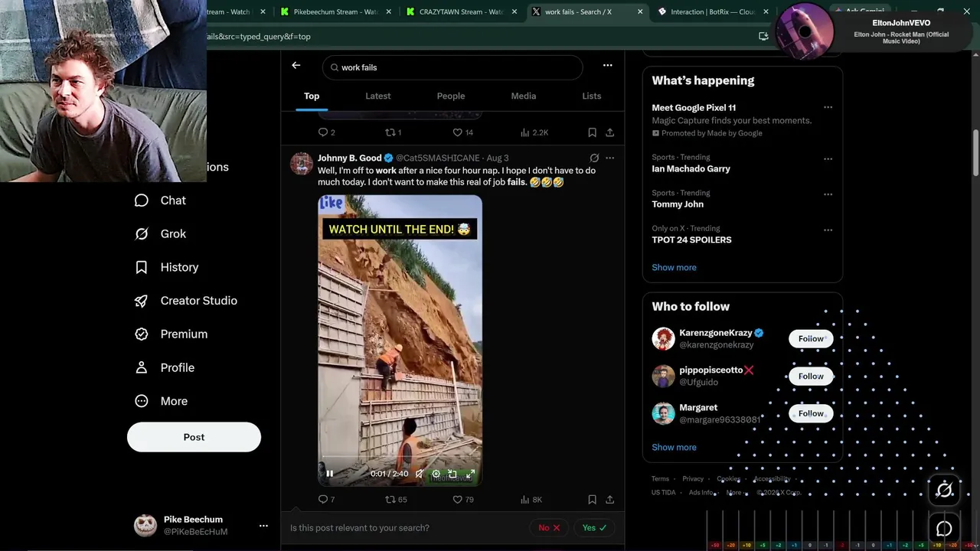Open the Terms footer link
This screenshot has height=551, width=980.
coord(660,479)
